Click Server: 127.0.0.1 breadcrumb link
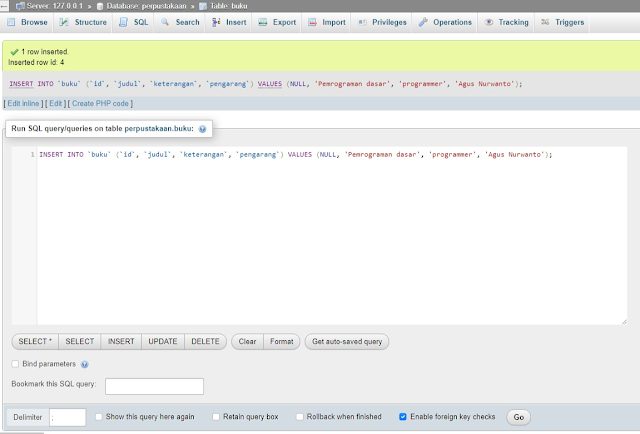Viewport: 640px width, 434px height. (54, 6)
